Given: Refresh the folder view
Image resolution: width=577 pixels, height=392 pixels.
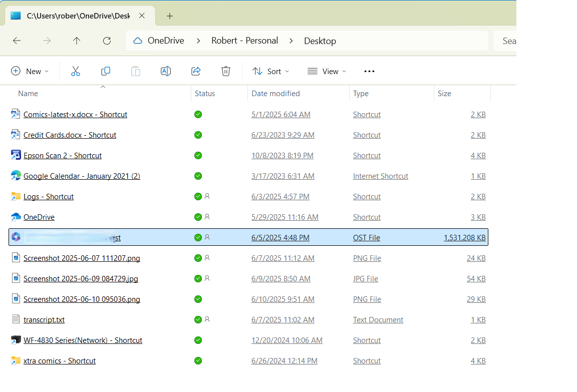Looking at the screenshot, I should [x=107, y=41].
